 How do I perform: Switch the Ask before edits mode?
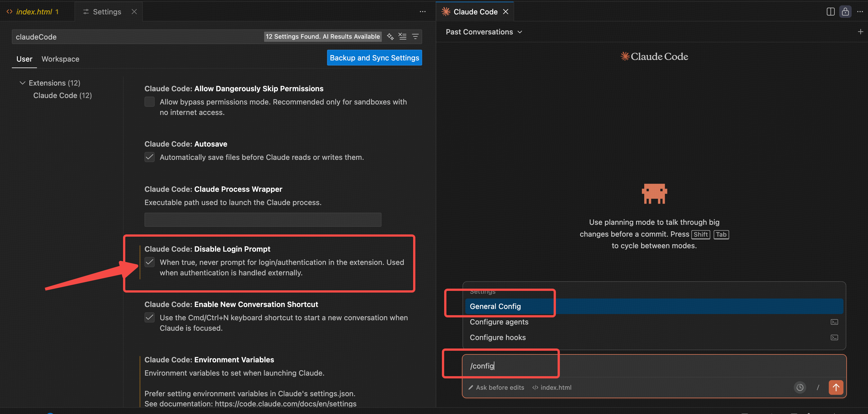click(496, 387)
